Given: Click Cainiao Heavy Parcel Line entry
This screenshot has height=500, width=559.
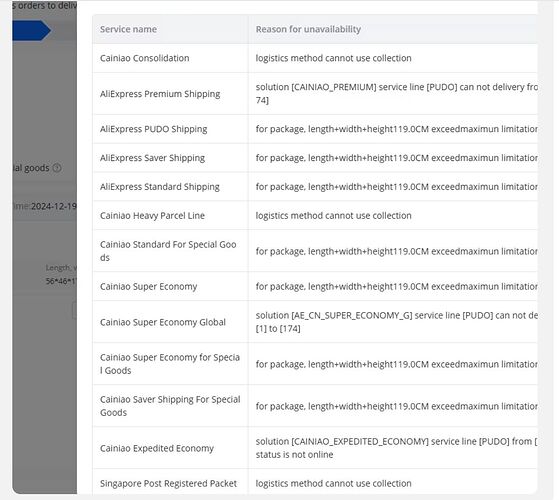Looking at the screenshot, I should click(152, 216).
